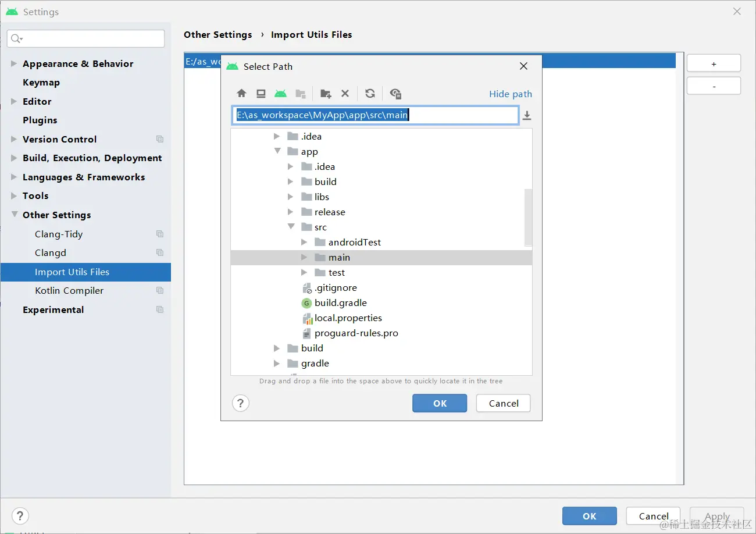Go to project directory Android icon
Viewport: 756px width, 534px height.
click(281, 94)
